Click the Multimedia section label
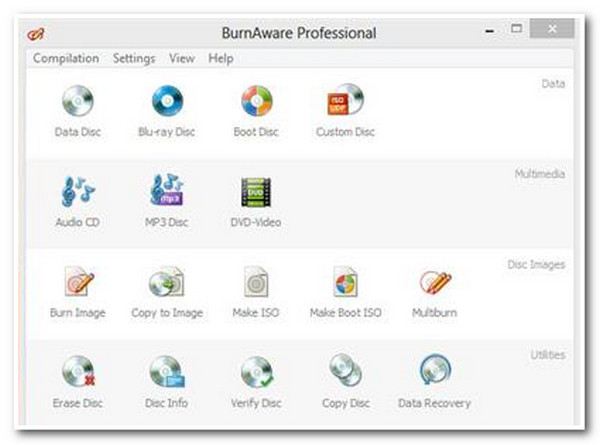 540,174
